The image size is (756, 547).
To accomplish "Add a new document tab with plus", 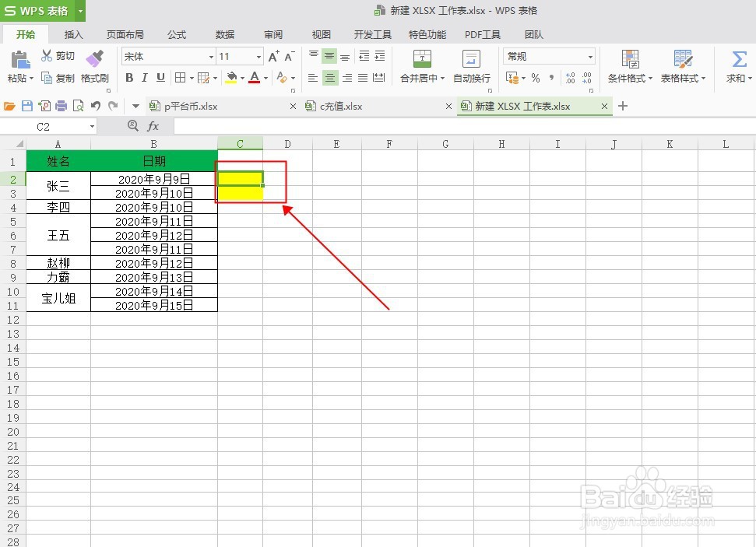I will point(623,106).
